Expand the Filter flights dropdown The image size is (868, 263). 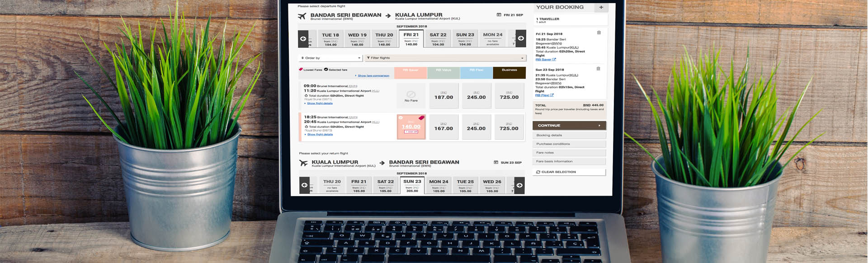(x=445, y=58)
